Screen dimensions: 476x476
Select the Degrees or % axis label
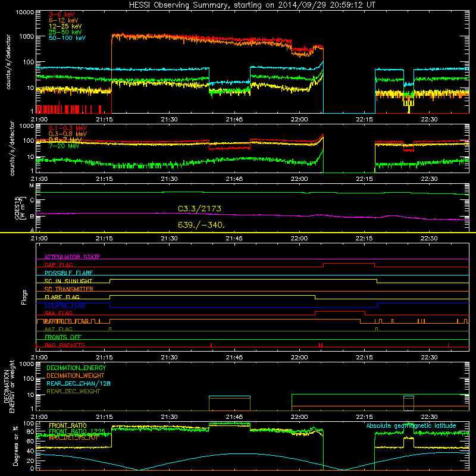[x=15, y=446]
